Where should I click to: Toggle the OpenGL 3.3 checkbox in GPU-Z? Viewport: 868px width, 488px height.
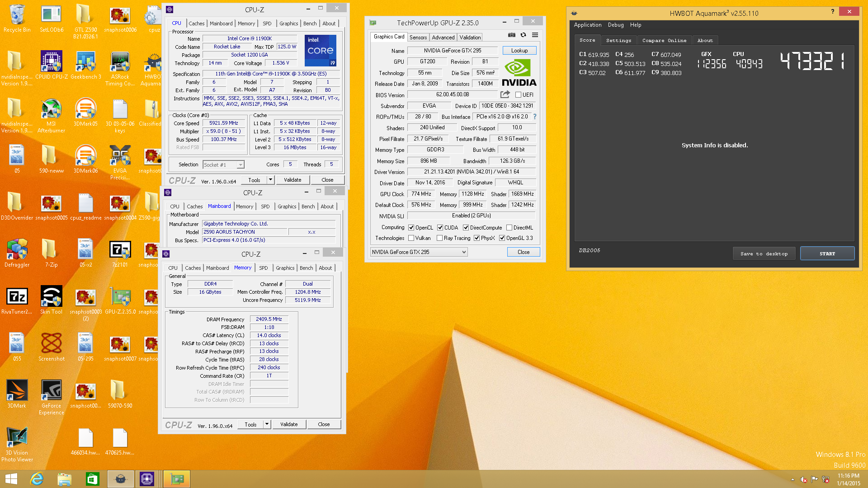click(x=502, y=238)
